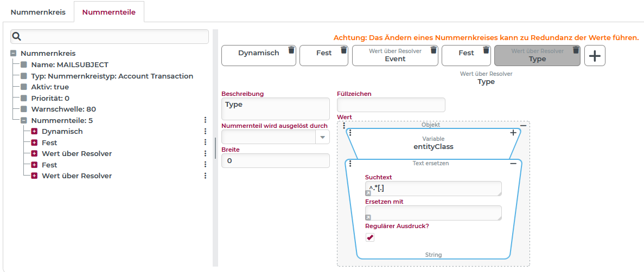Open drag handle menu of Text ersetzen block

tap(350, 164)
